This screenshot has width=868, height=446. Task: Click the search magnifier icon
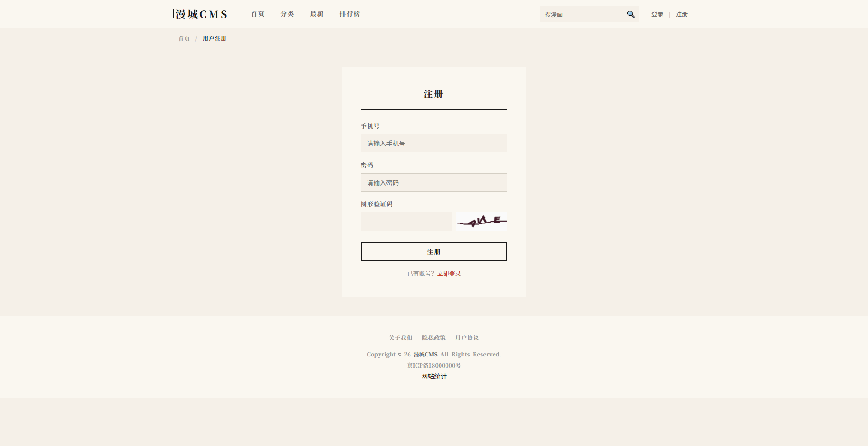631,14
